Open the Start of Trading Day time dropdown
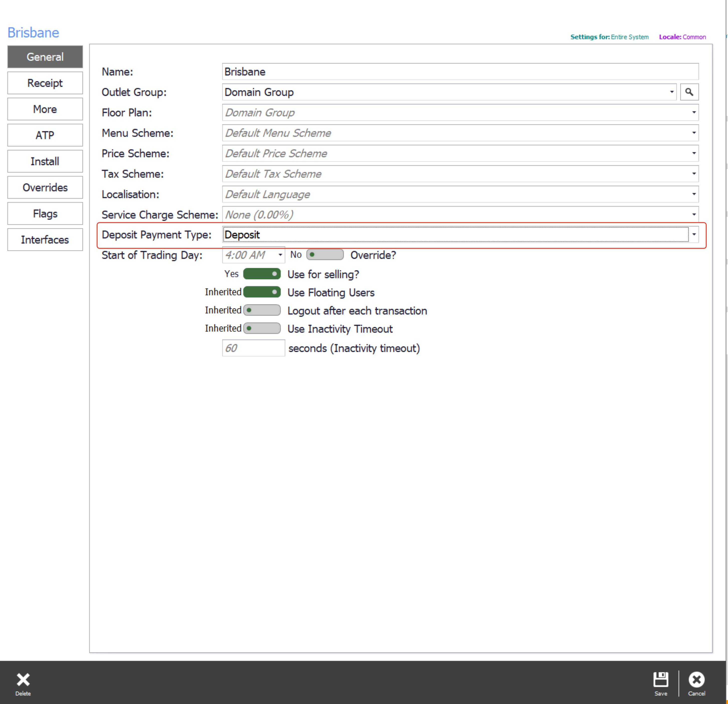Screen dimensions: 728x704 (x=280, y=255)
